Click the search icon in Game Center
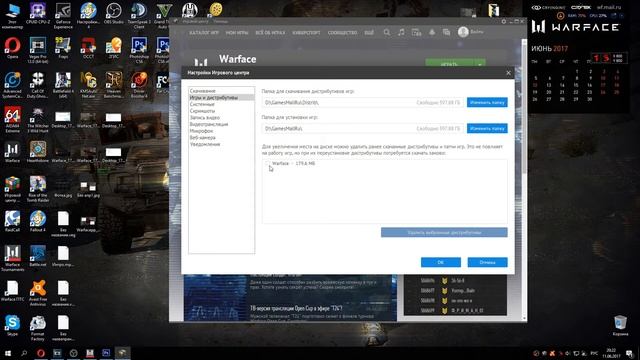This screenshot has height=360, width=640. [387, 32]
